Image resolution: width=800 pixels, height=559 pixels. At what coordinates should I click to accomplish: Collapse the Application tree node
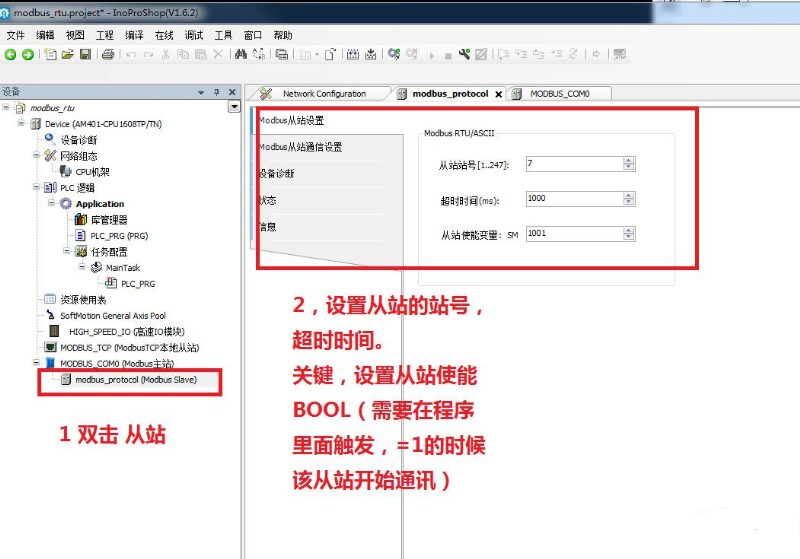(51, 203)
